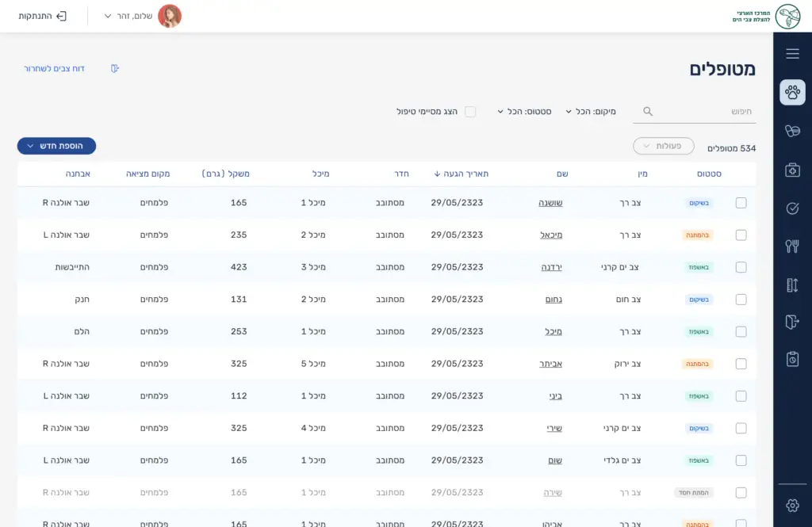This screenshot has height=527, width=812.
Task: Open the pills medications icon in sidebar
Action: click(792, 131)
